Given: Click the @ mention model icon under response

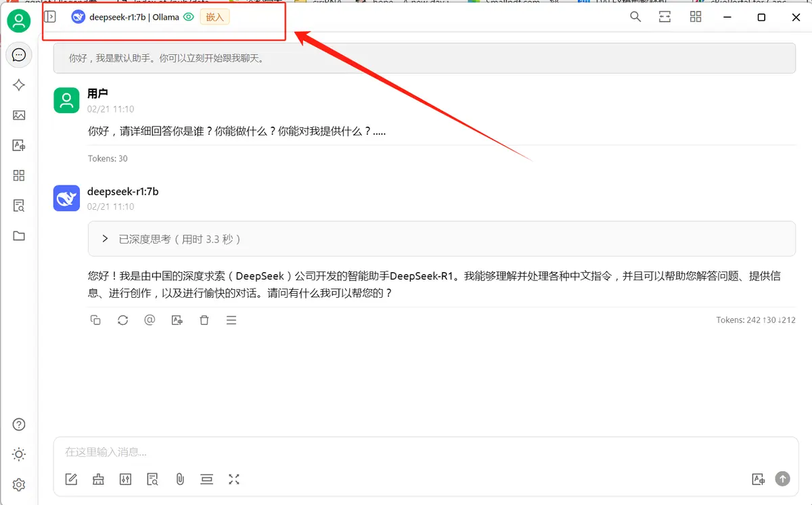Looking at the screenshot, I should 150,320.
